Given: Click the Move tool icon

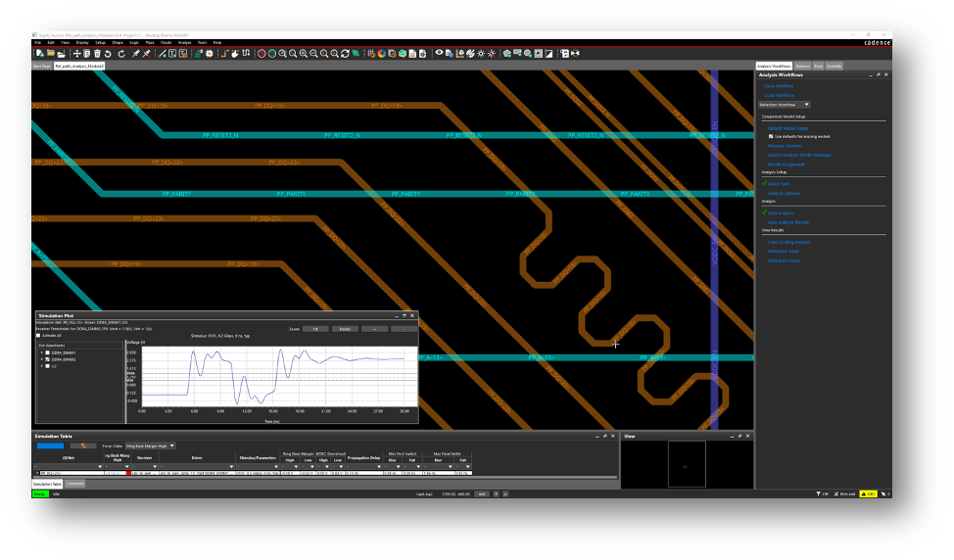Looking at the screenshot, I should [76, 53].
